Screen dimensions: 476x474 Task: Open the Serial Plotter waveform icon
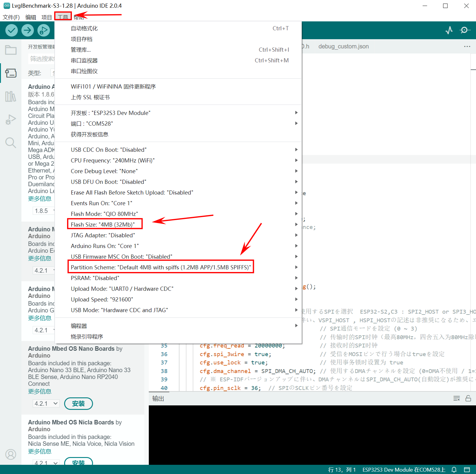(x=449, y=30)
